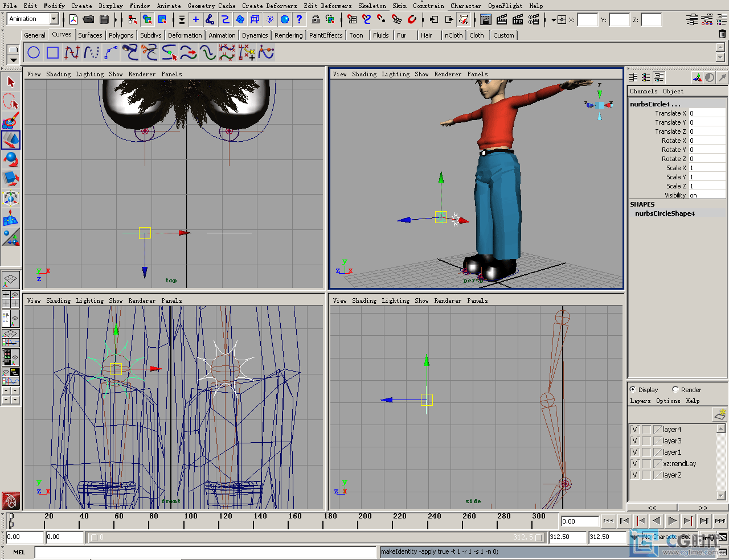Open the Options menu in layer editor

(x=668, y=401)
